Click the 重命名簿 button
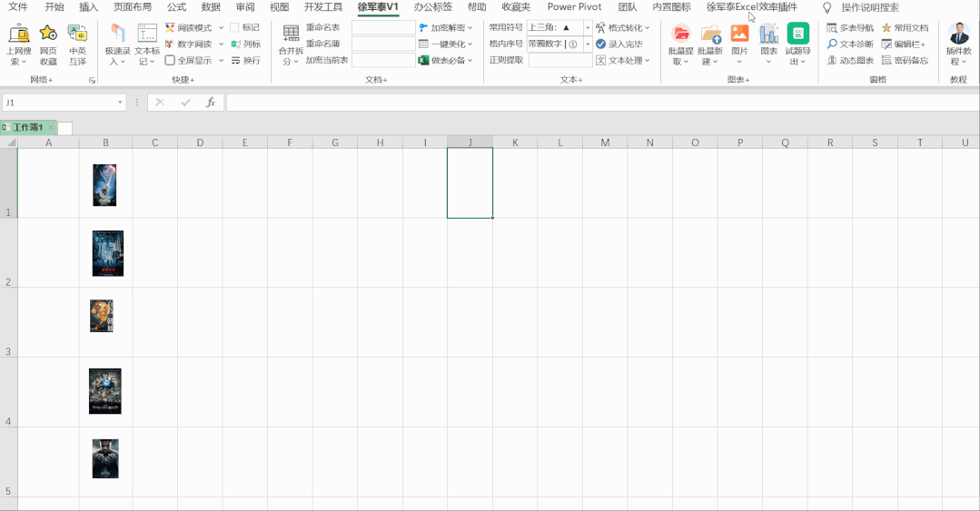The height and width of the screenshot is (511, 980). [x=323, y=44]
